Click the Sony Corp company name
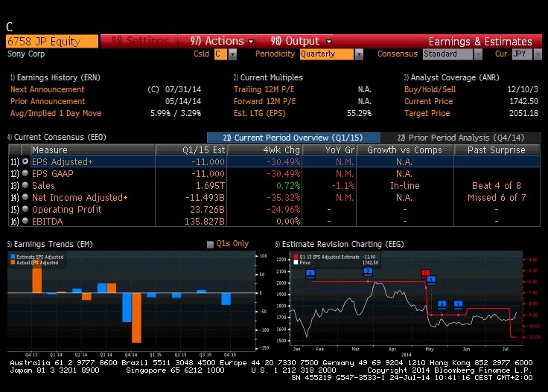Screen dimensions: 548x392 pyautogui.click(x=26, y=54)
